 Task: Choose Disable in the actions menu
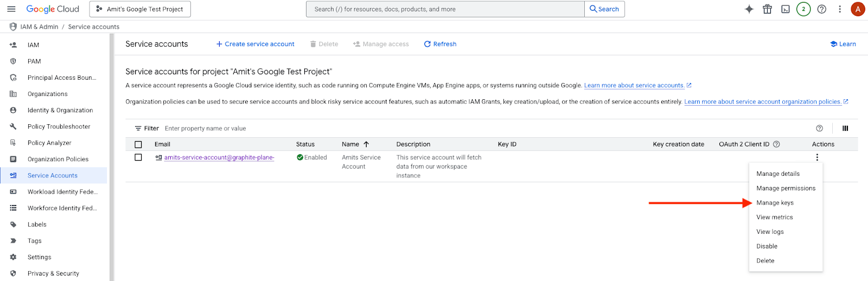pyautogui.click(x=767, y=246)
